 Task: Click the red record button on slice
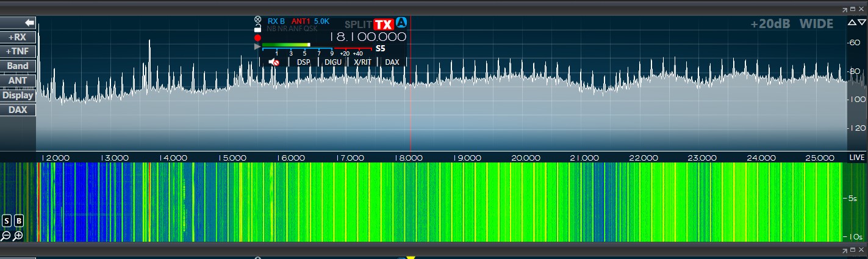(x=257, y=37)
